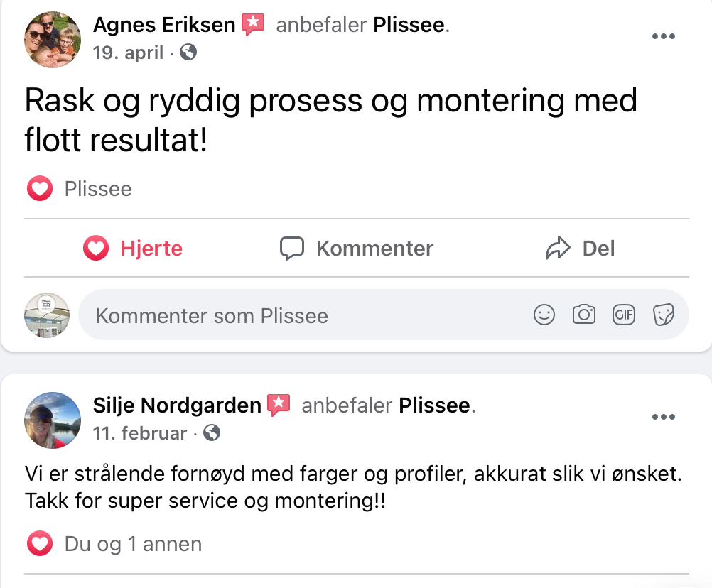Open Agnes Eriksen's profile name link
Screen dimensions: 712x588
click(x=164, y=26)
